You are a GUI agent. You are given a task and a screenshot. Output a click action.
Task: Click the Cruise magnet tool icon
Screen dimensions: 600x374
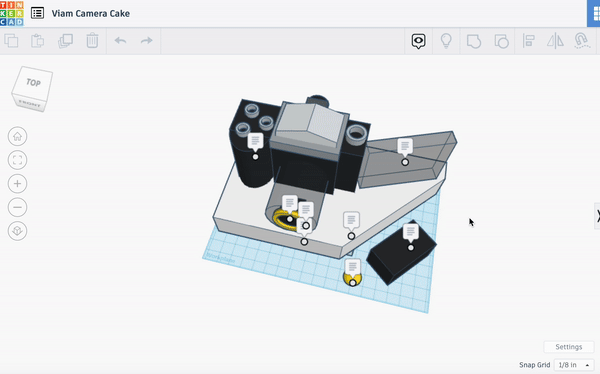pos(582,41)
